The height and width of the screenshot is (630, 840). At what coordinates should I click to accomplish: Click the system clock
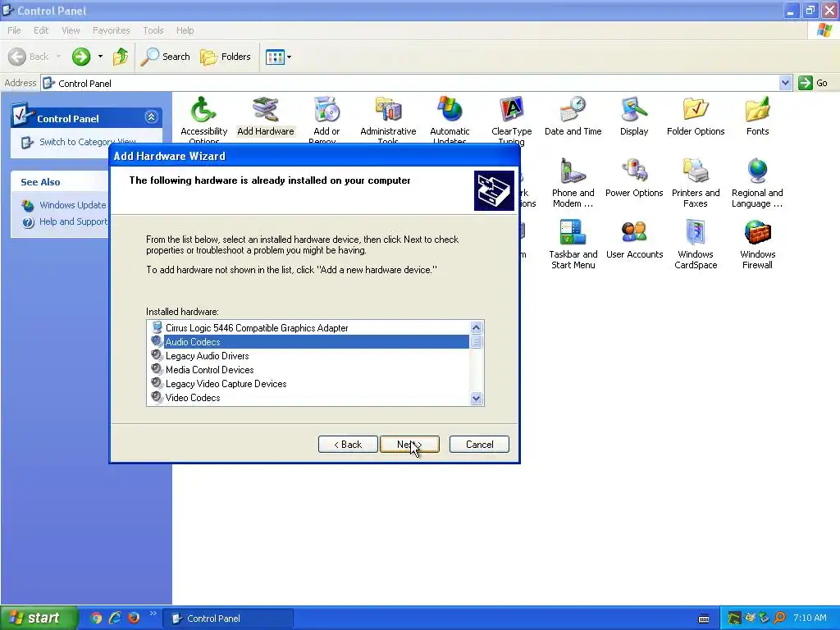tap(810, 619)
